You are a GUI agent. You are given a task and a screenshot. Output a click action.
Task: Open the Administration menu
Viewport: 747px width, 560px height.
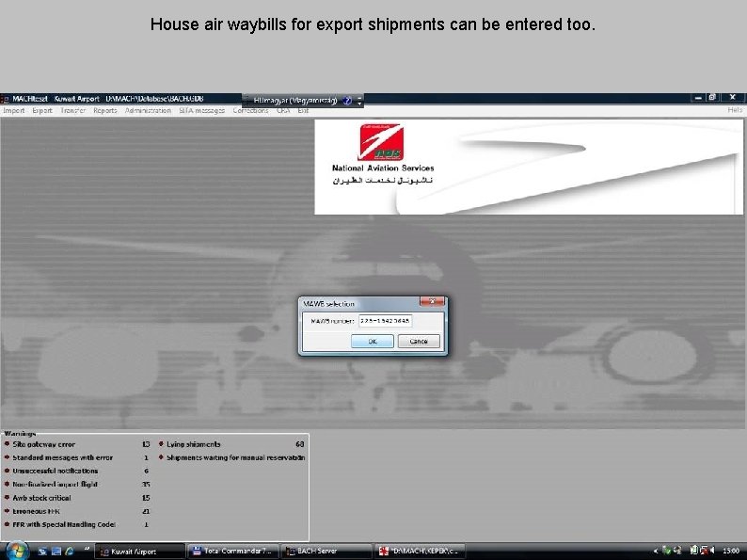point(148,110)
